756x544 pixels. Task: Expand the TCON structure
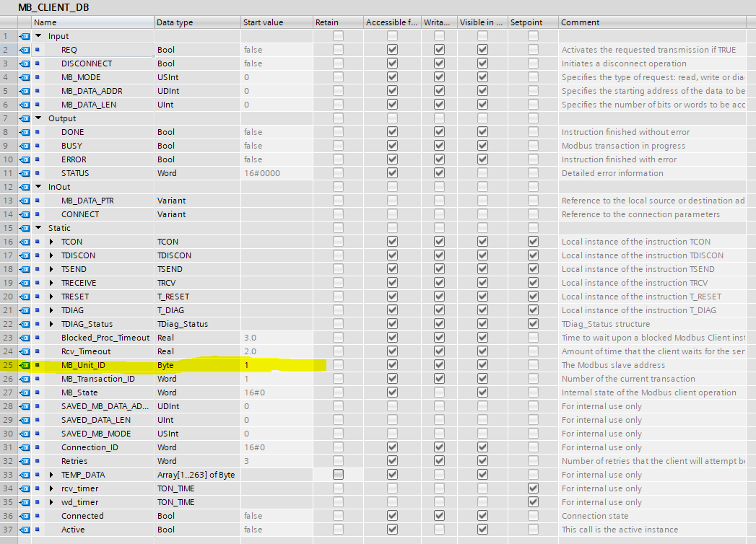coord(51,242)
